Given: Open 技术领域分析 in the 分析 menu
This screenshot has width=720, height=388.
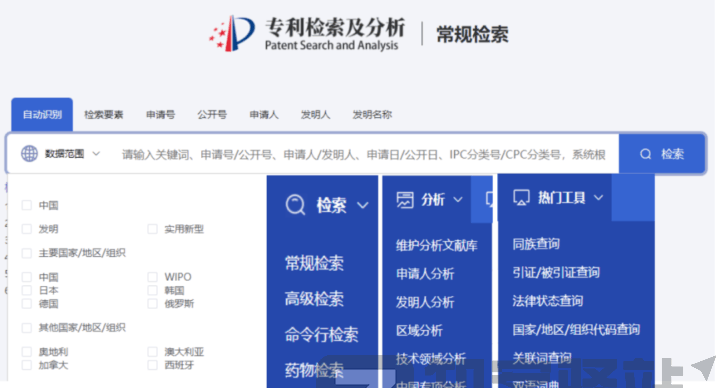Looking at the screenshot, I should point(431,359).
